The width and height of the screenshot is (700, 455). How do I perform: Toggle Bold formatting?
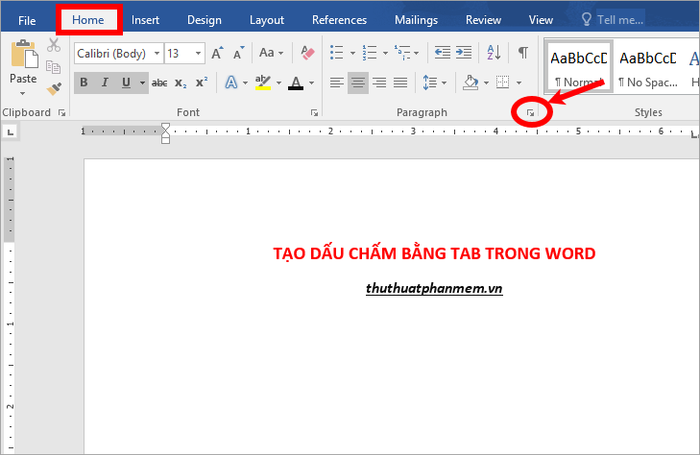tap(85, 83)
